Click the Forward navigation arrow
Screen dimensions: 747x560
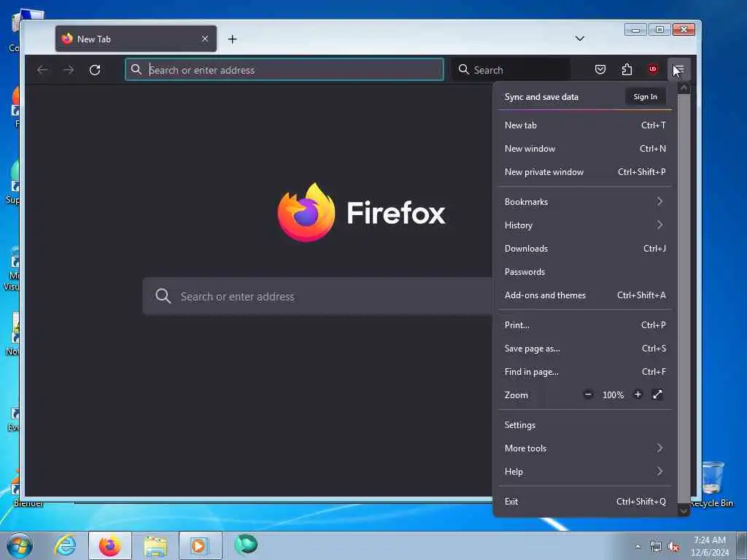click(x=69, y=70)
